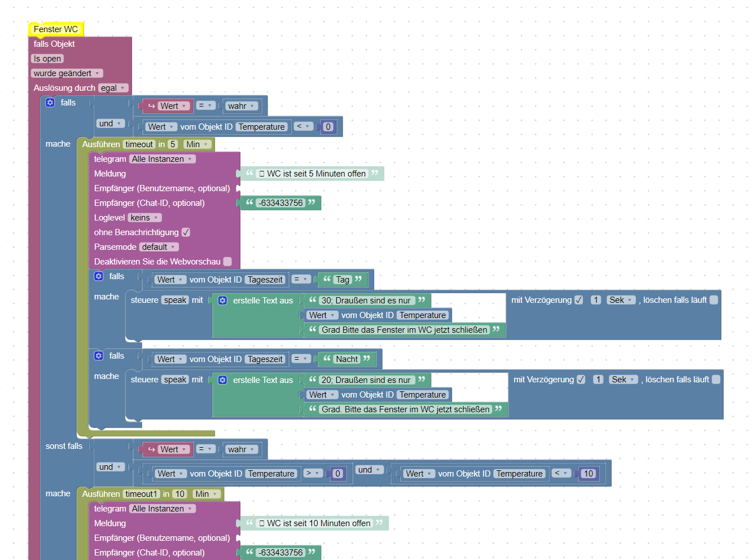
Task: Edit the delay value 1 on the Nacht speak block
Action: (x=598, y=380)
